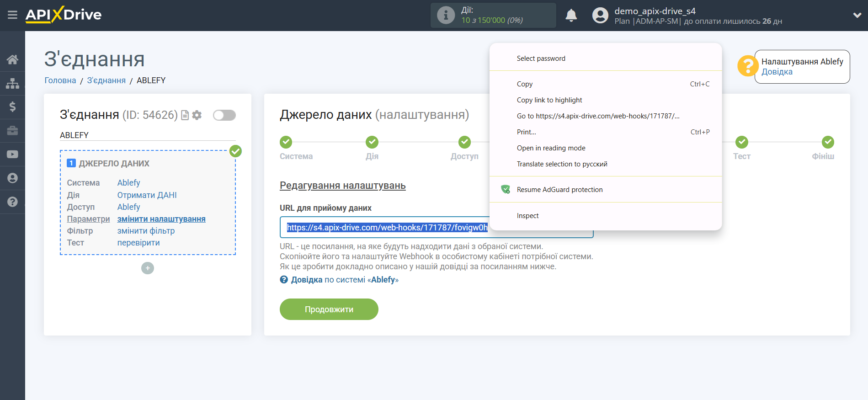Screen dimensions: 868x400
Task: Open the connections sitemap sidebar icon
Action: pos(12,83)
